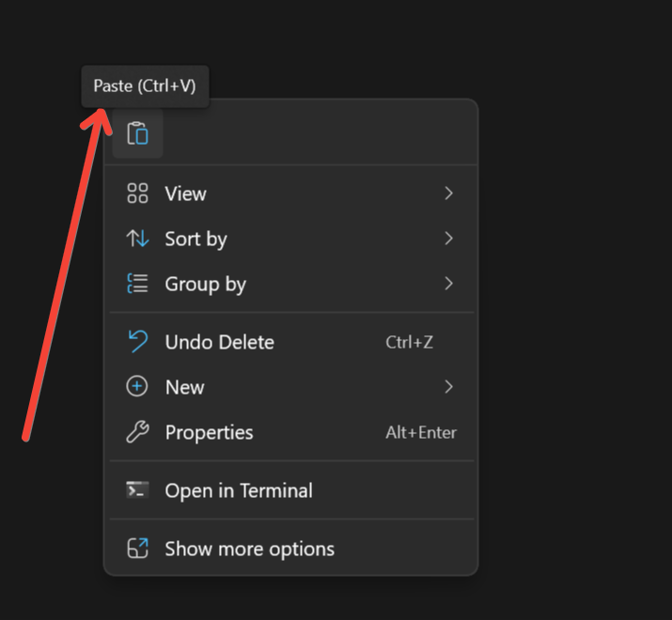Click the four-squares View icon
This screenshot has width=672, height=620.
point(137,194)
